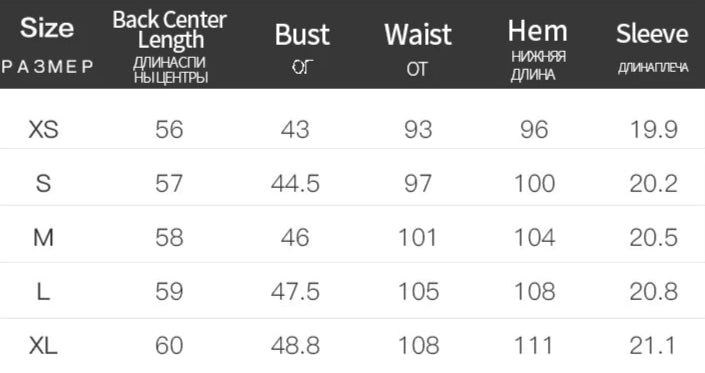This screenshot has height=373, width=705.
Task: Select the bust value 44.5
Action: pyautogui.click(x=295, y=183)
